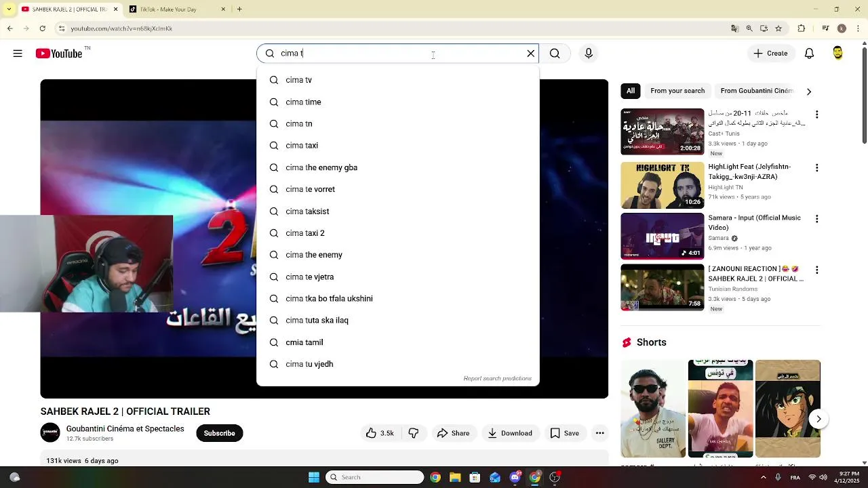
Task: Open the Goubantini channel avatar
Action: 50,432
